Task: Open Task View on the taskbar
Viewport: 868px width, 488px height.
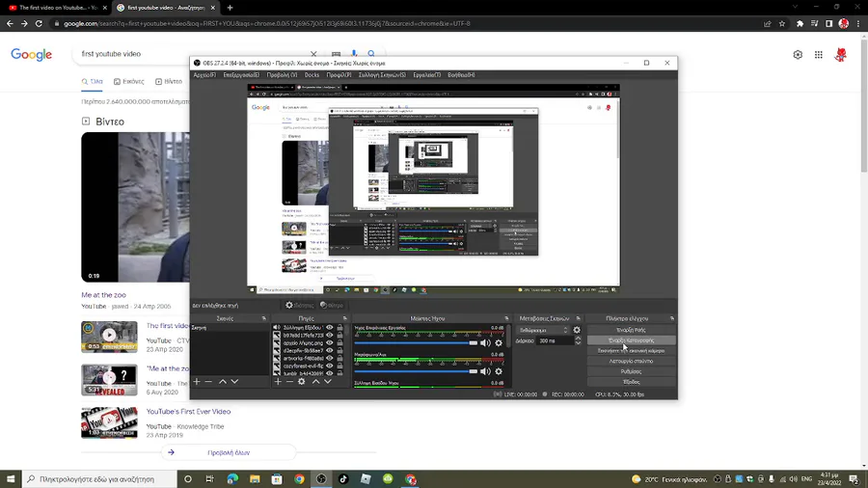Action: click(210, 479)
